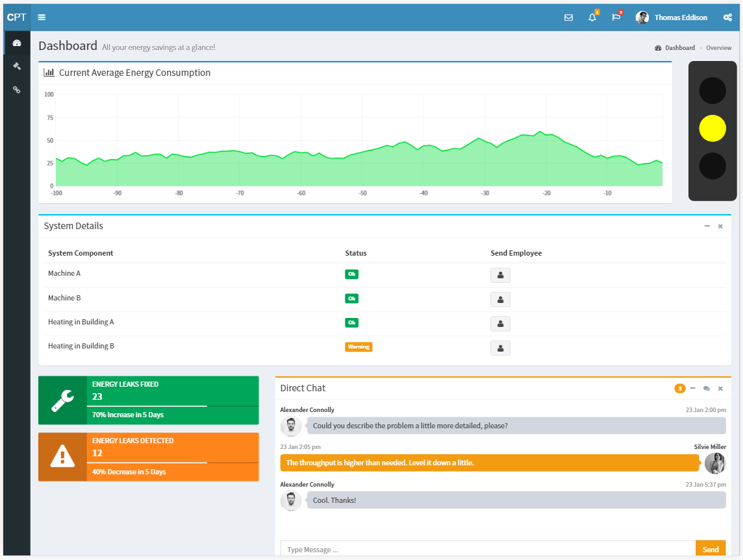Click the Current Average Energy Consumption title
Image resolution: width=743 pixels, height=560 pixels.
pyautogui.click(x=134, y=73)
